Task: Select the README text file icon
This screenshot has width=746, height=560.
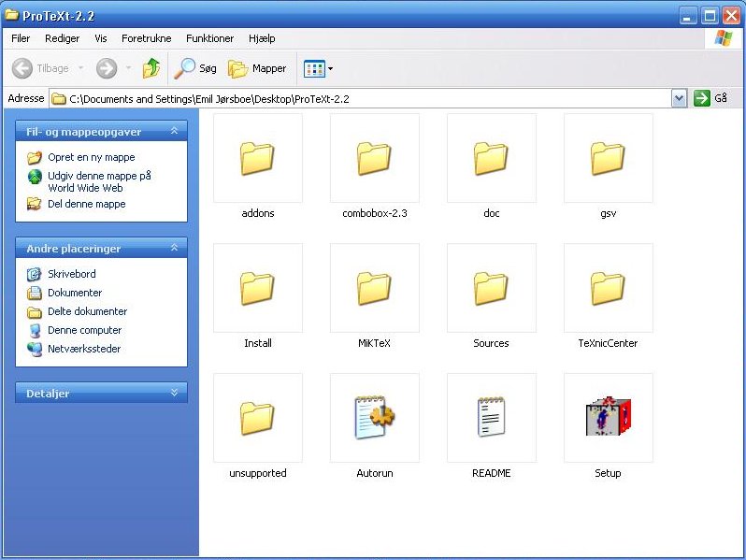Action: [491, 417]
